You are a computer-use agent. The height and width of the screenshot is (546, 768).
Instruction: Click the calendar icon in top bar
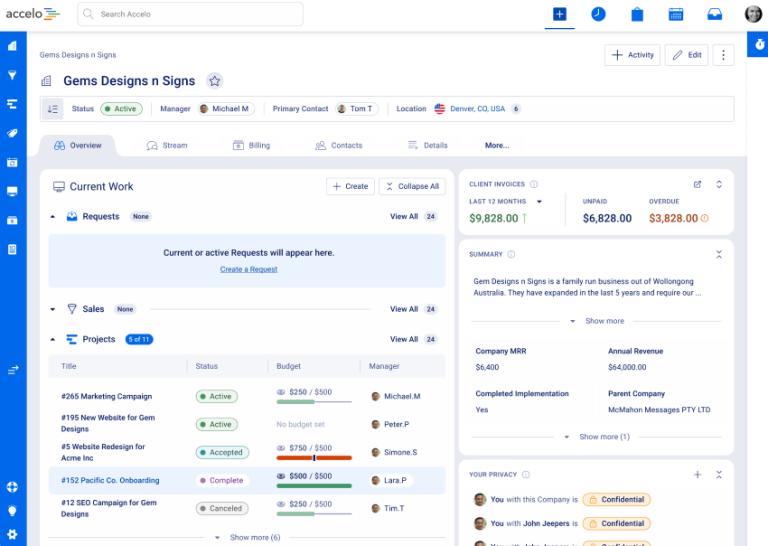pos(676,14)
